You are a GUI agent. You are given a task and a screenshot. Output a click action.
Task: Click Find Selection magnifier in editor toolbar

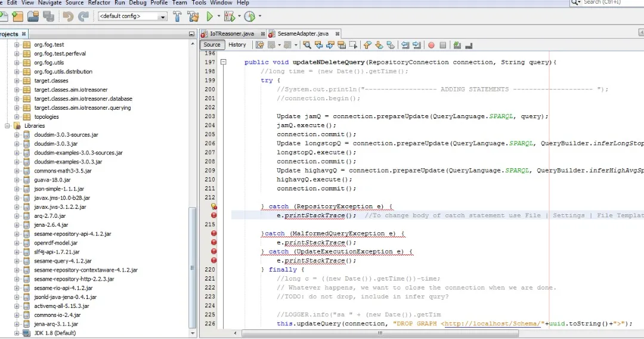(x=307, y=45)
